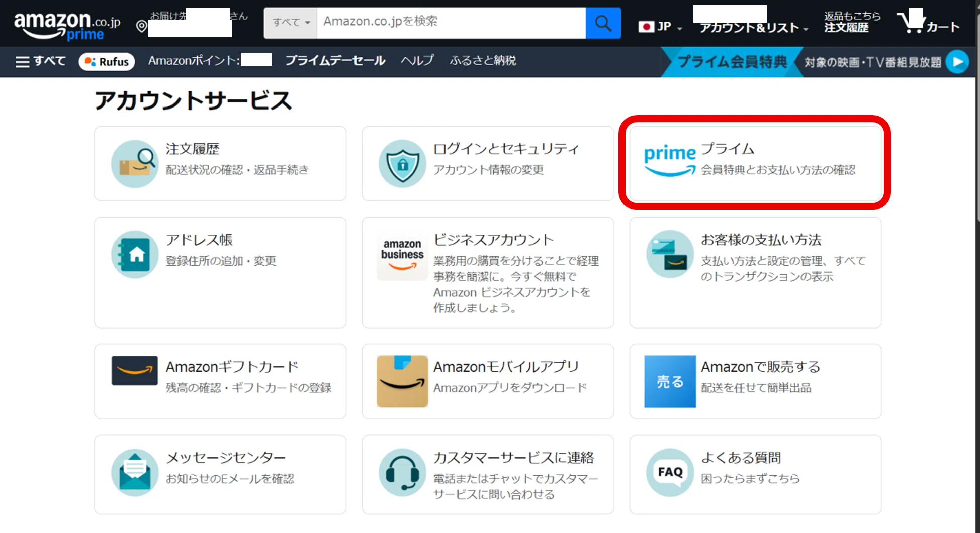Image resolution: width=980 pixels, height=533 pixels.
Task: Click the 注文履歴 package search icon
Action: click(135, 164)
